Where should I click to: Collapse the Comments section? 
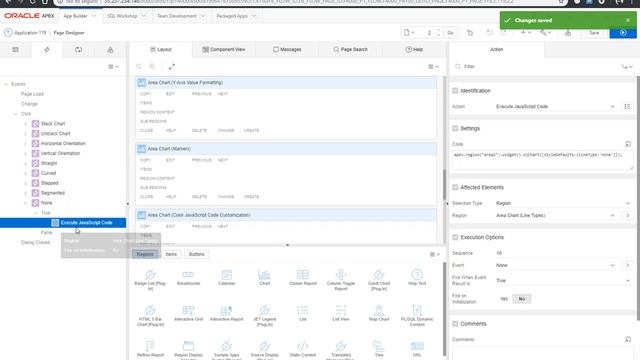point(455,324)
